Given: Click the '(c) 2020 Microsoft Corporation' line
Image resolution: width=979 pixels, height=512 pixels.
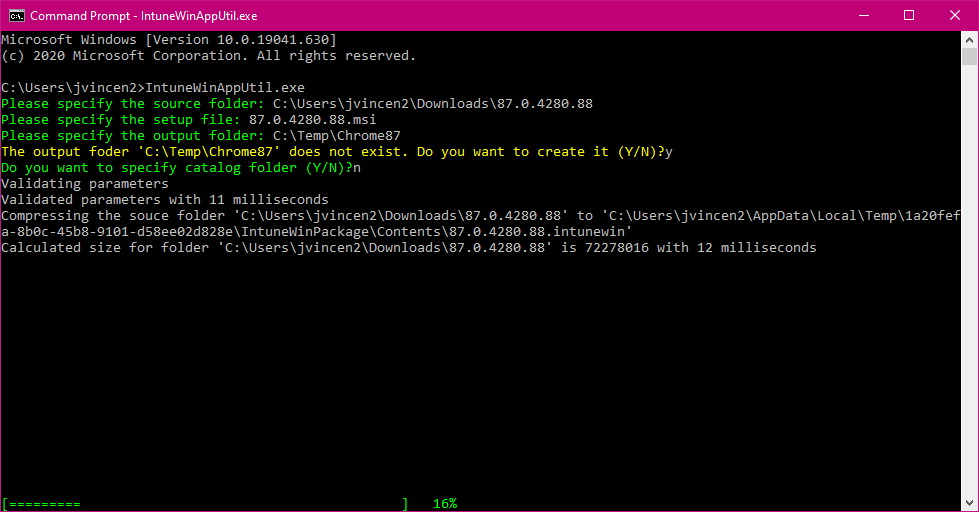Looking at the screenshot, I should tap(209, 56).
